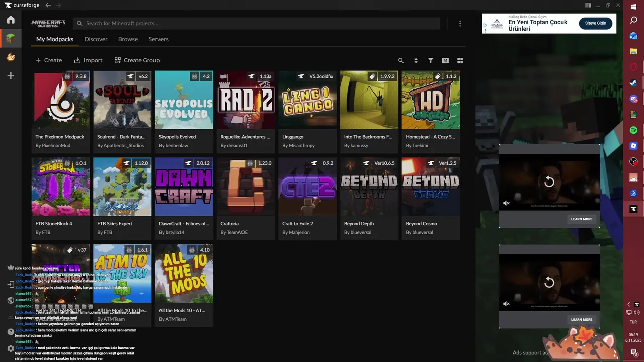This screenshot has width=644, height=362.
Task: Expand the hidden system tray icons chevron
Action: pyautogui.click(x=629, y=304)
